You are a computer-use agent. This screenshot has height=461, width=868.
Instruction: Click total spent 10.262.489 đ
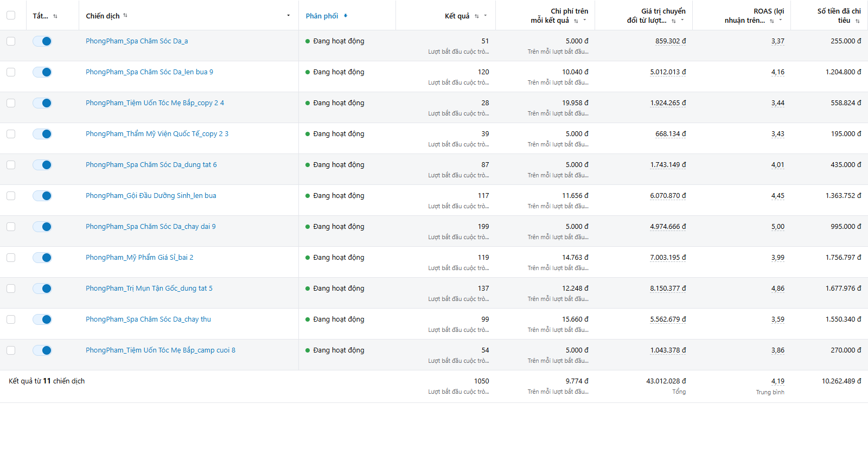841,381
